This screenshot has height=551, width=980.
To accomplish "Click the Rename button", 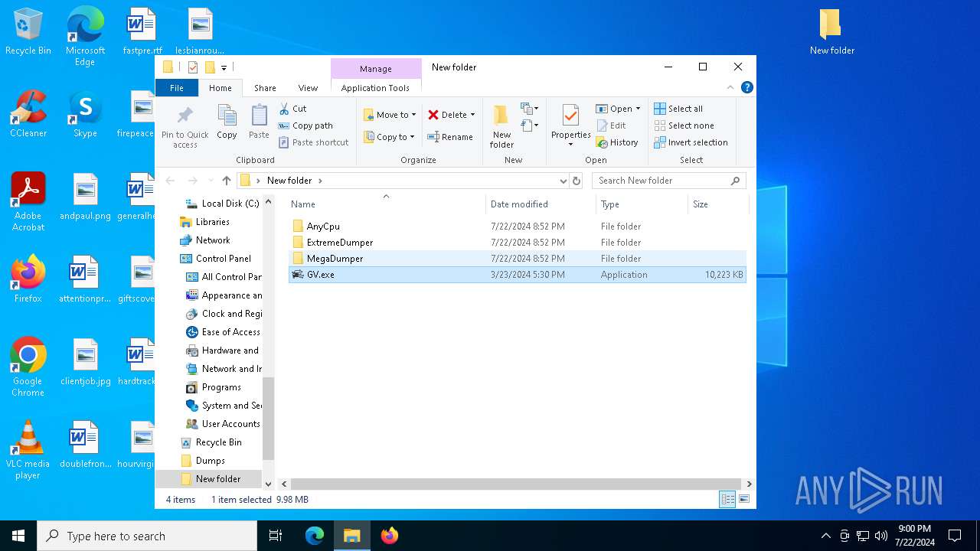I will tap(450, 137).
